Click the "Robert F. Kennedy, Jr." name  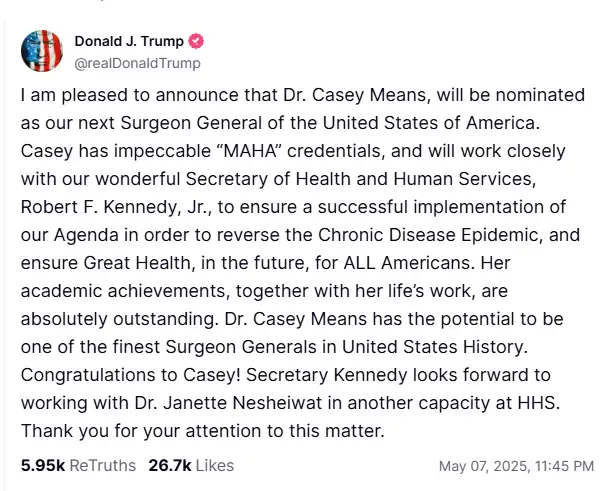(x=115, y=207)
